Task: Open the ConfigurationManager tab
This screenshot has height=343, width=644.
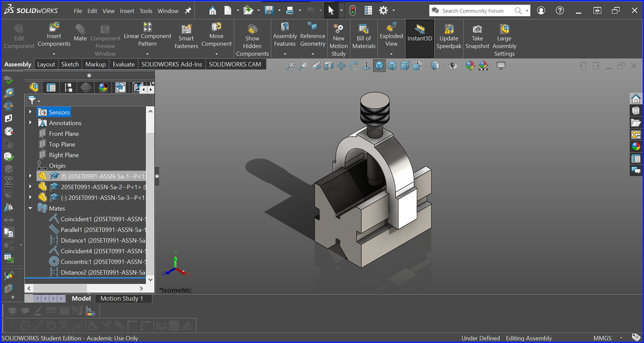Action: tap(68, 87)
